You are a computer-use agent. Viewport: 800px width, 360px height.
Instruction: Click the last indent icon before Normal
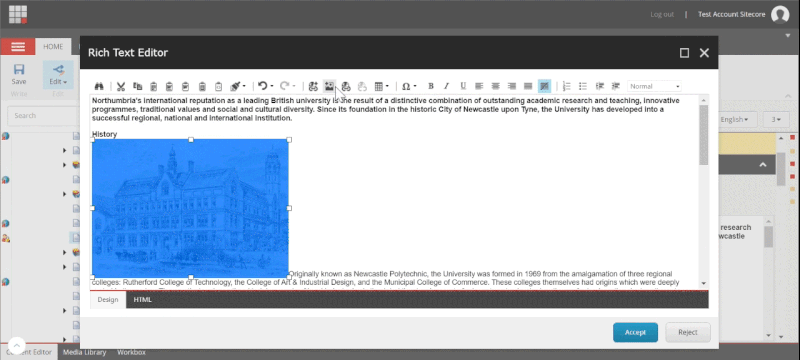[615, 86]
